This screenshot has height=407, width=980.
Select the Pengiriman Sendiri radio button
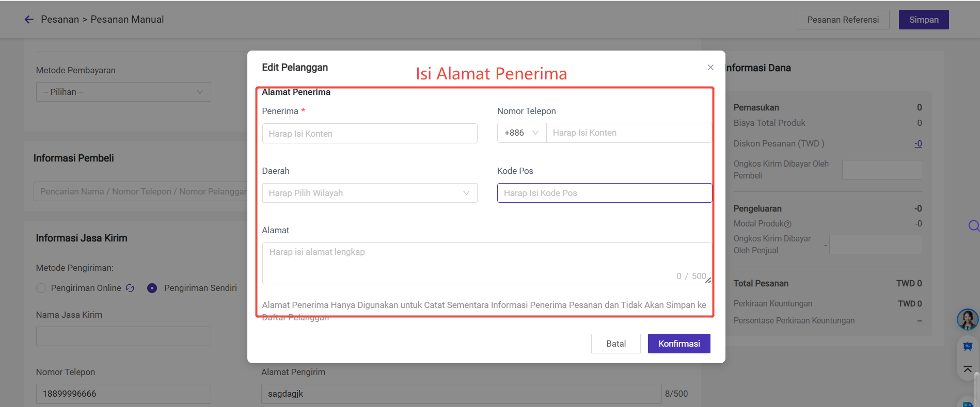point(152,288)
